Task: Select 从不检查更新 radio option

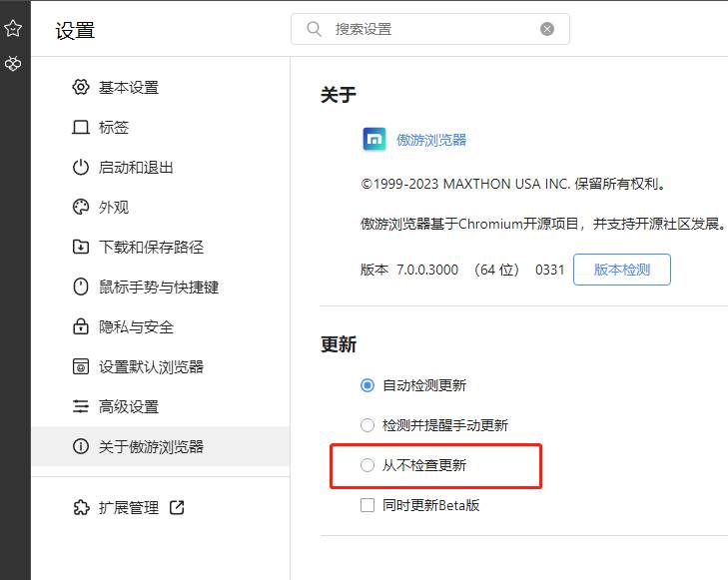Action: tap(367, 465)
